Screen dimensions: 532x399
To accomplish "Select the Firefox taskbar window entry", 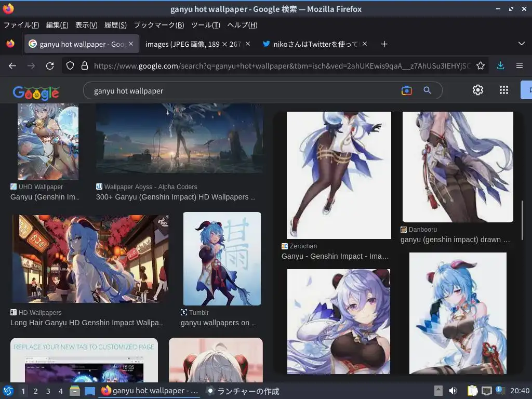I will click(x=150, y=391).
